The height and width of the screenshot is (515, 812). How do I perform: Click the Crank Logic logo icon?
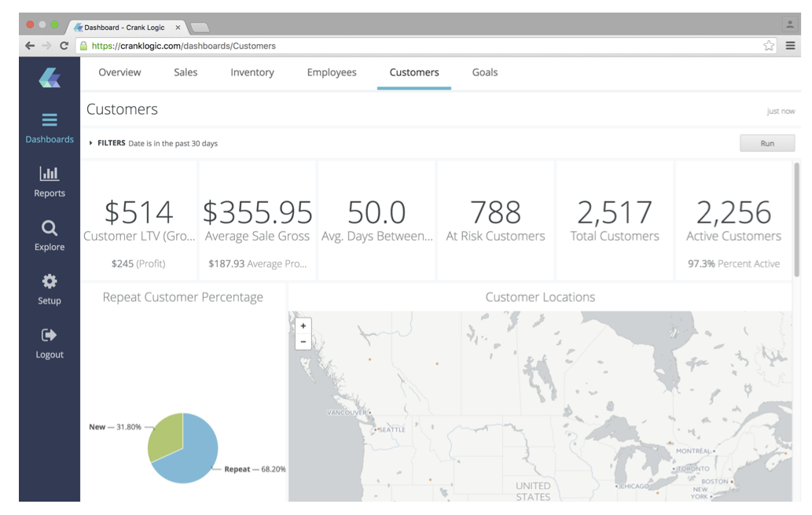click(x=50, y=78)
